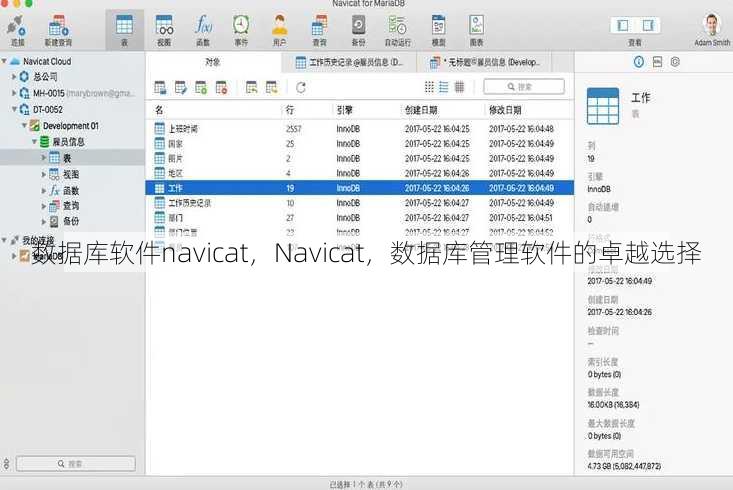Viewport: 733px width, 490px height.
Task: Select the 工作历史记录 table row
Action: point(359,203)
